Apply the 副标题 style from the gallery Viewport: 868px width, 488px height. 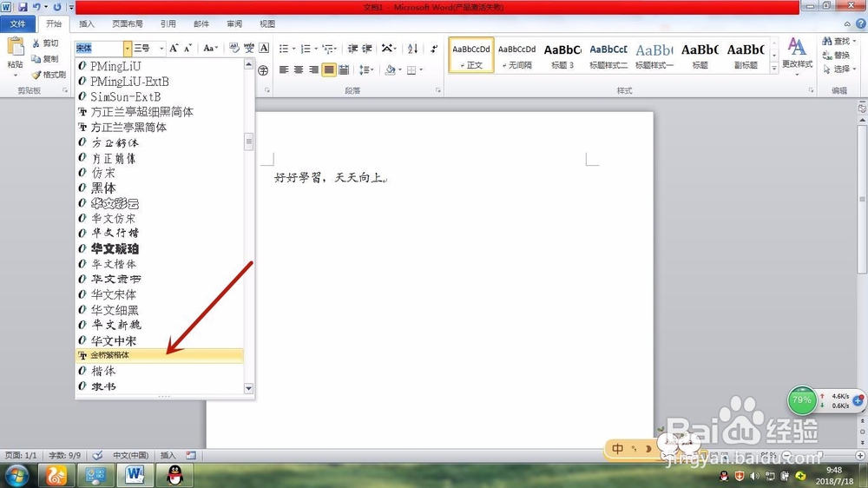coord(746,55)
